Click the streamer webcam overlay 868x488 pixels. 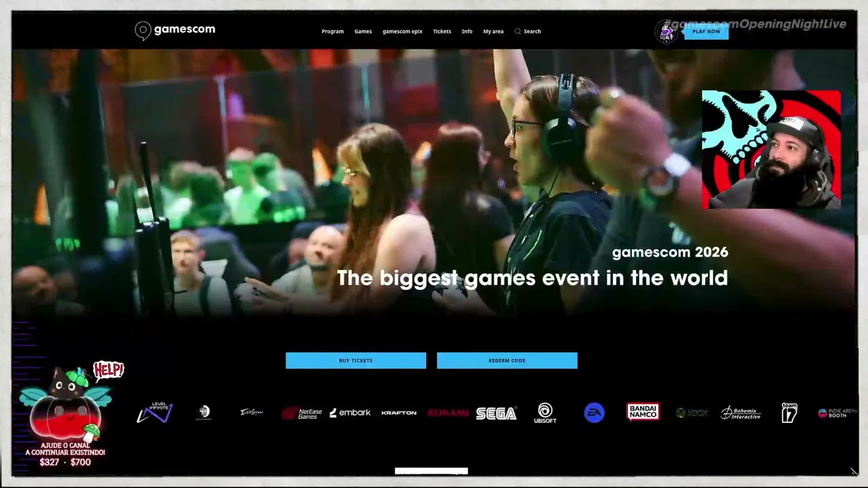[x=771, y=149]
